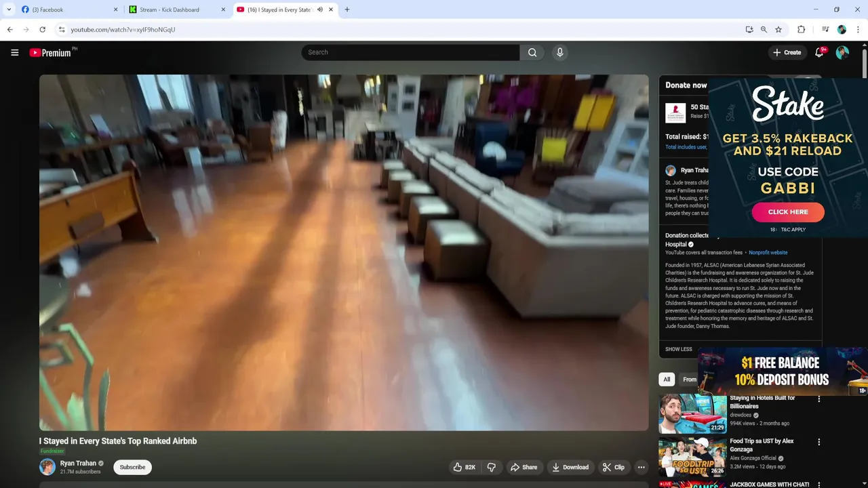Share this video
This screenshot has height=488, width=868.
point(524,467)
